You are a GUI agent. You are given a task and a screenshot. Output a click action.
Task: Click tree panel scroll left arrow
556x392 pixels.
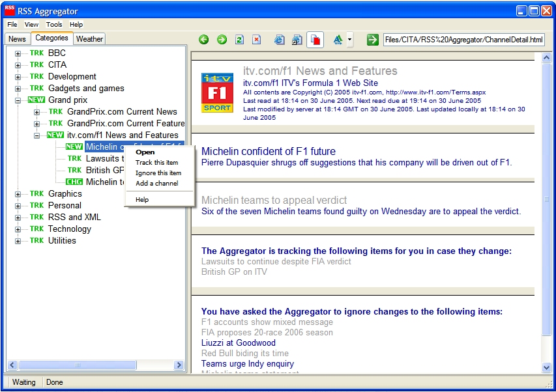(x=12, y=365)
